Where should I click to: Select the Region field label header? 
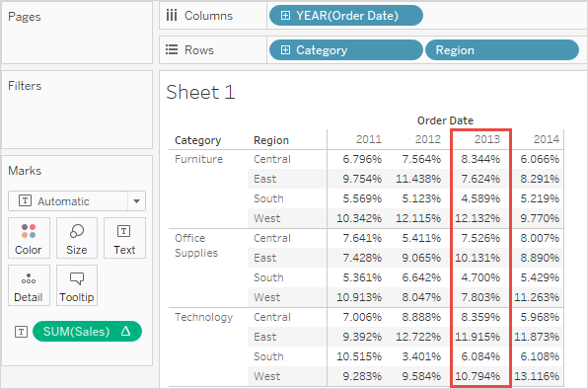point(271,140)
